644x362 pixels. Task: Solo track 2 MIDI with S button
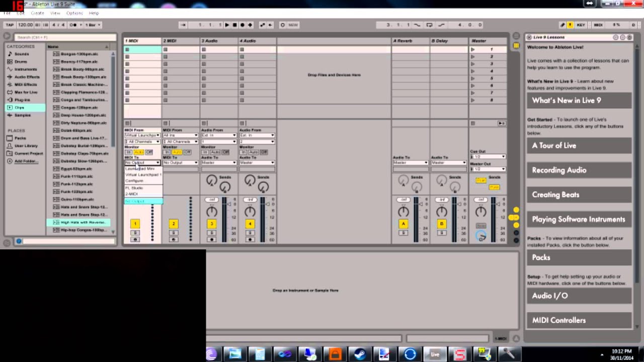click(173, 233)
